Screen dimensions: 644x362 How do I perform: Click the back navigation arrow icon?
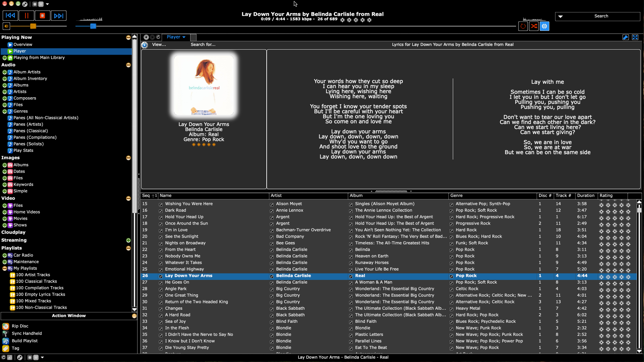point(146,37)
